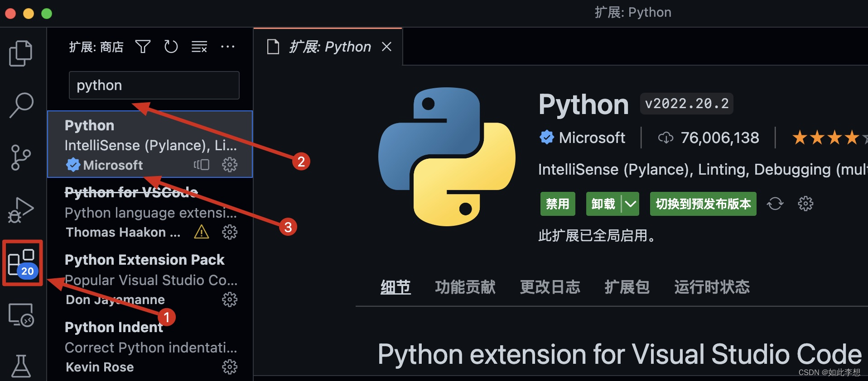Open the manage gear in extension details

pyautogui.click(x=805, y=204)
